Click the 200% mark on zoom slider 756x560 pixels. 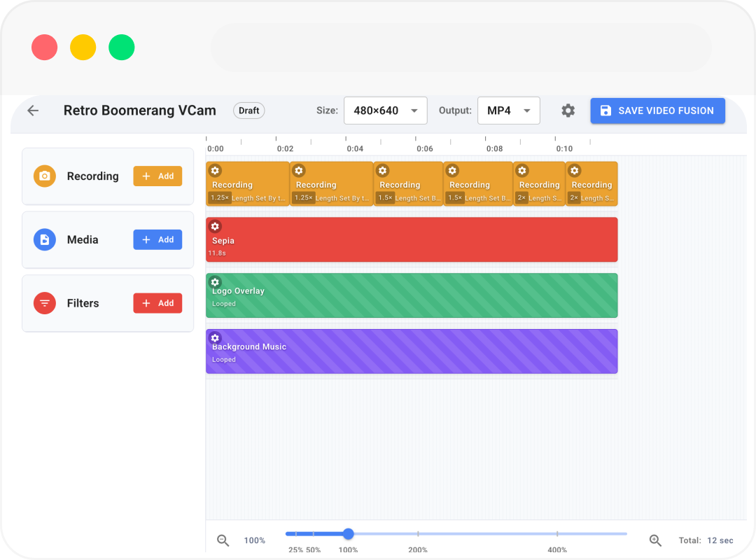coord(418,534)
